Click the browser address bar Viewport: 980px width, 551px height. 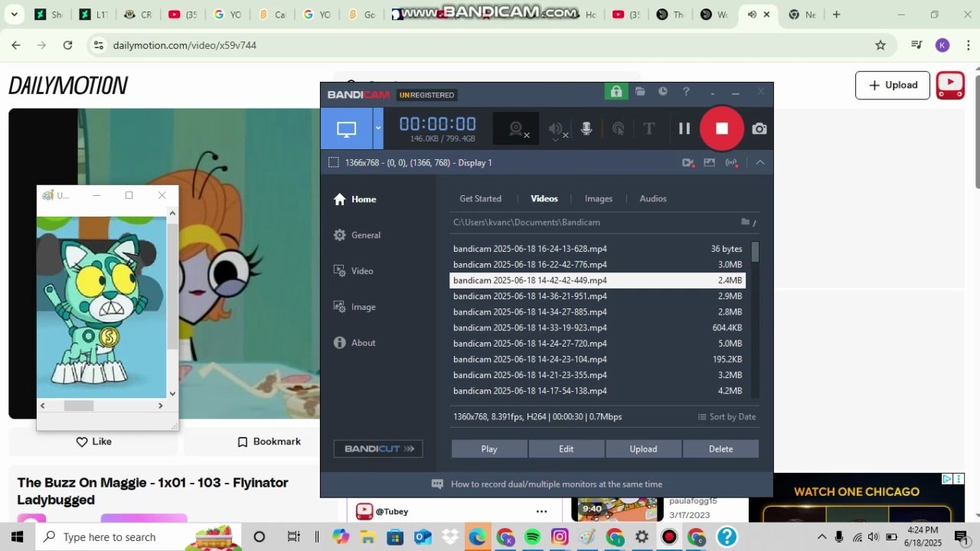[490, 45]
